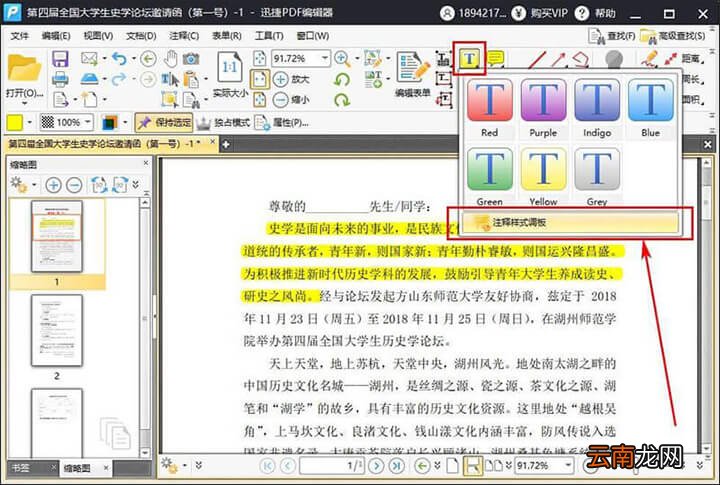Open the 属性(P) properties panel
This screenshot has width=720, height=485.
click(282, 122)
